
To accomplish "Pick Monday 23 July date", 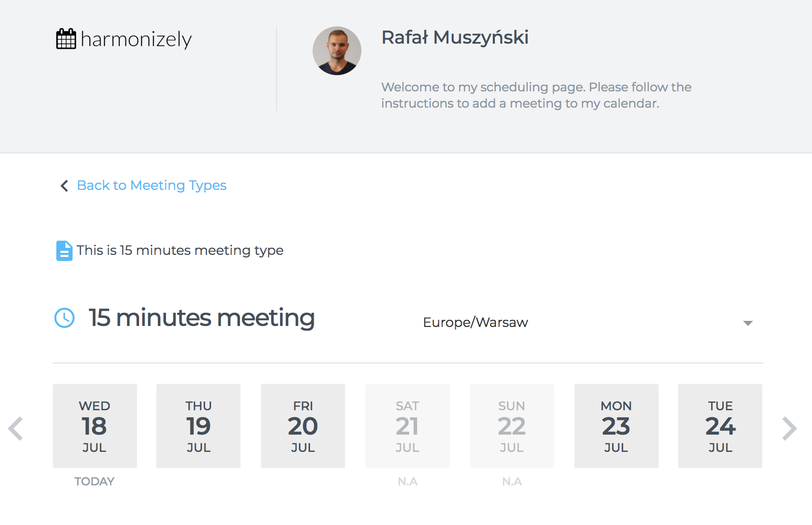I will point(617,426).
